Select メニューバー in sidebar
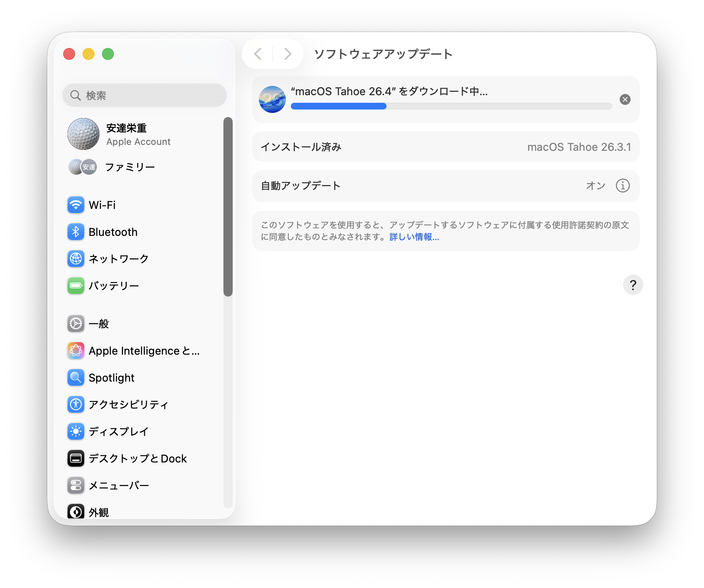704x588 pixels. pyautogui.click(x=119, y=485)
